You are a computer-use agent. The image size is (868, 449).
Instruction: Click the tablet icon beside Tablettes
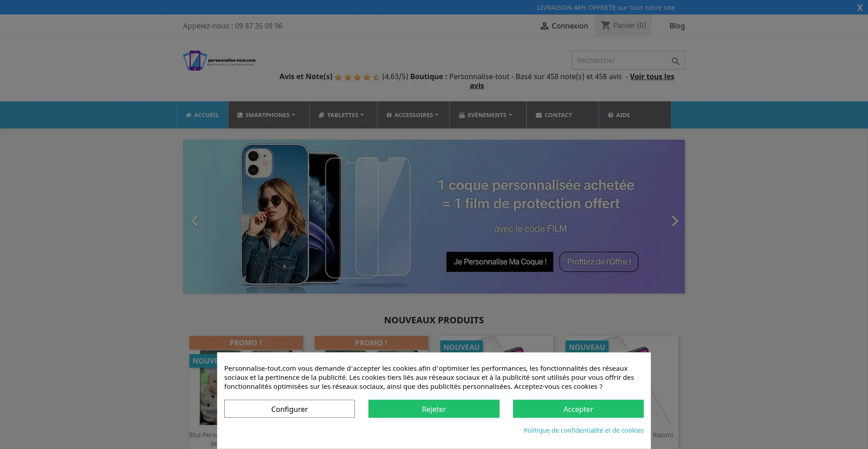pos(321,115)
